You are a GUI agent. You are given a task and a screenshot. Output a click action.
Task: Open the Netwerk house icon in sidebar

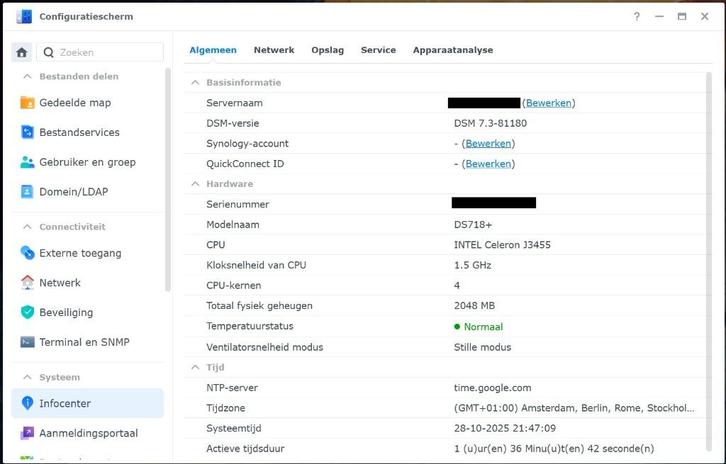(x=27, y=282)
